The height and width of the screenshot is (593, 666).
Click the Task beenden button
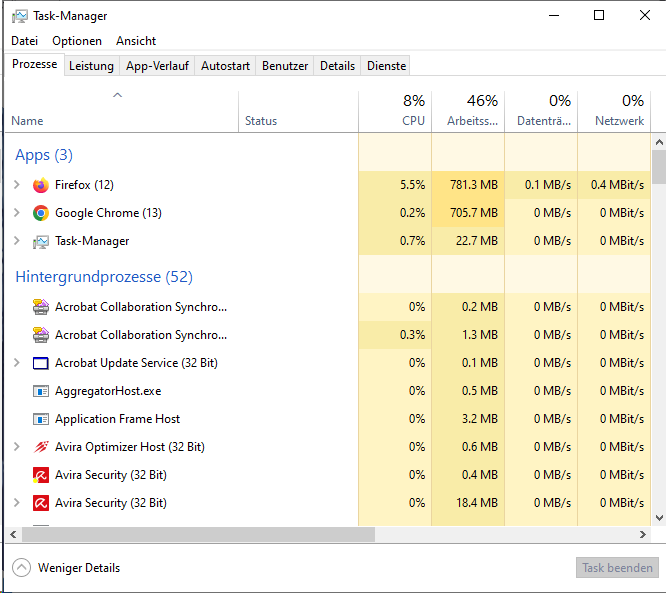point(617,568)
